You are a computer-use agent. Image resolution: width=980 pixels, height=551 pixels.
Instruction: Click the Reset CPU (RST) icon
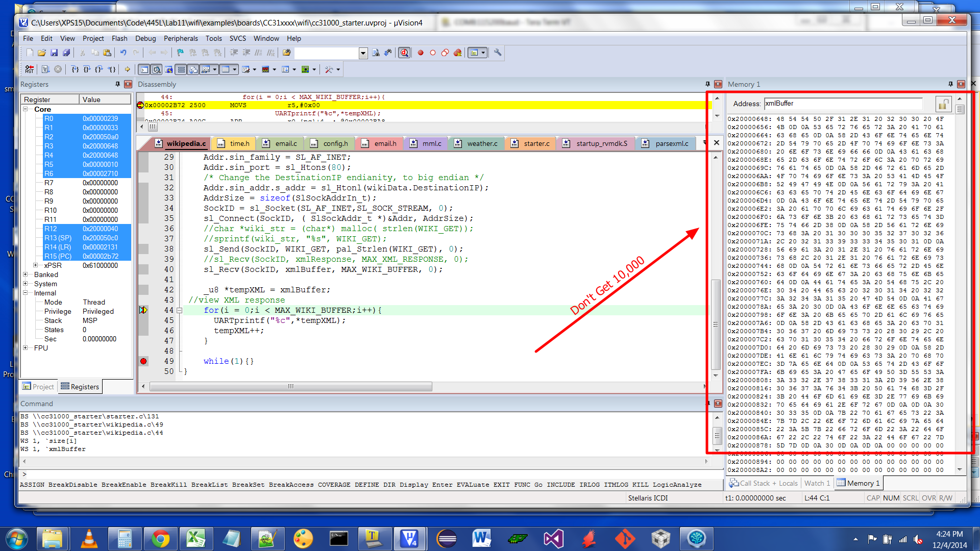coord(30,69)
